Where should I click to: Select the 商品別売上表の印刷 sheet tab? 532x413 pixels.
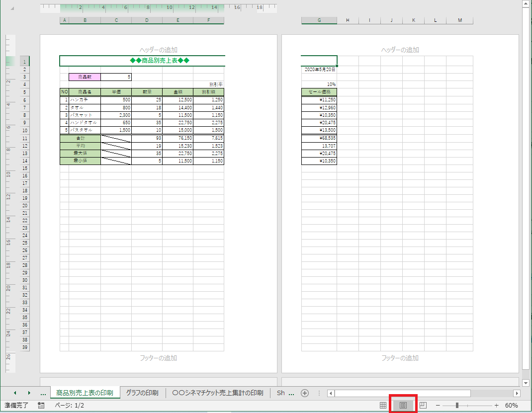85,393
